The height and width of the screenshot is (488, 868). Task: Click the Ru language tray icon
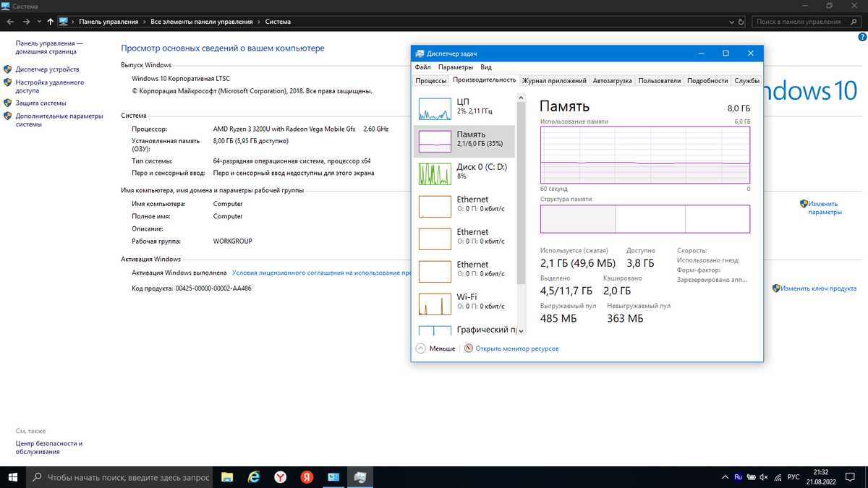(739, 477)
